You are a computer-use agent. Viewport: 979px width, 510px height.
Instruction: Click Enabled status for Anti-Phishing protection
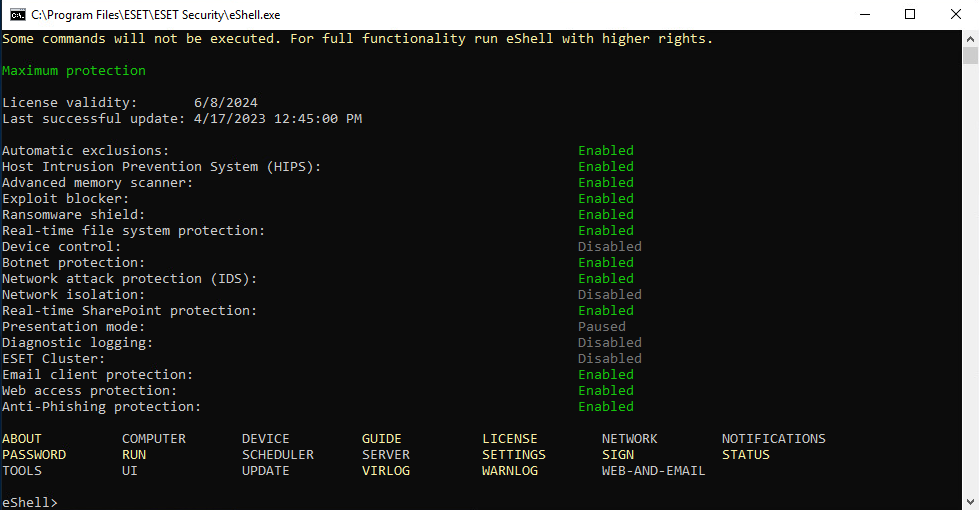coord(606,406)
